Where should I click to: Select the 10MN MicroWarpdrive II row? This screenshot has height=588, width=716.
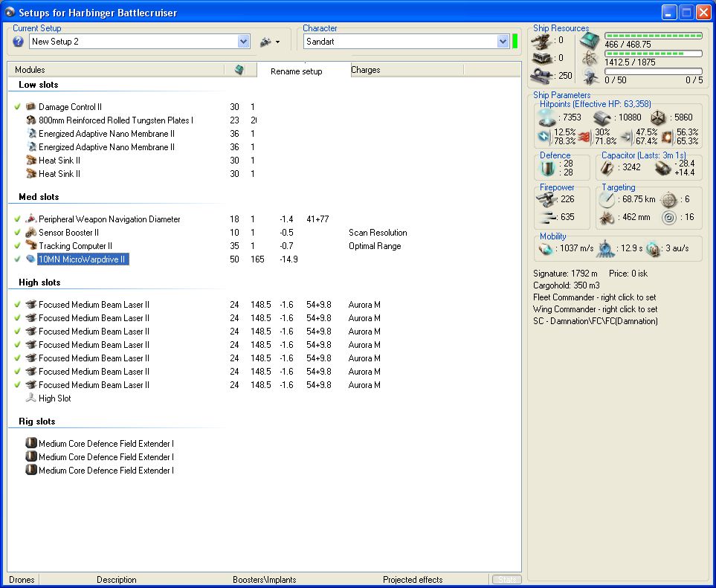click(83, 259)
